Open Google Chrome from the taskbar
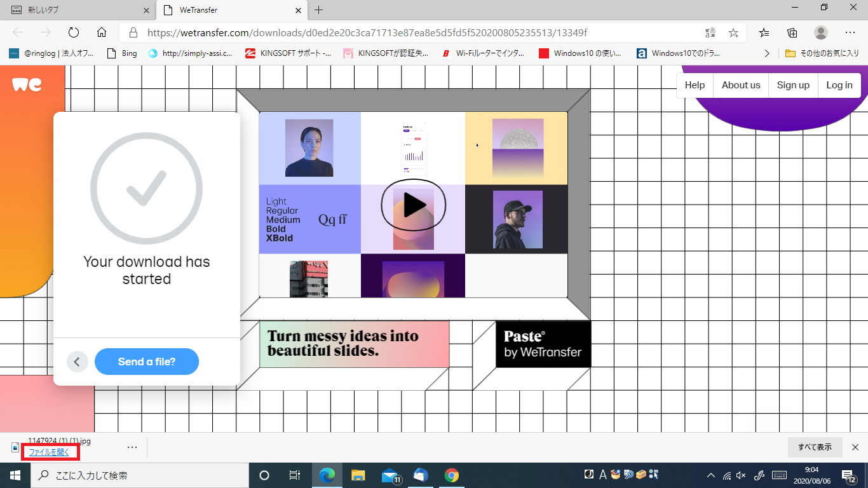 coord(452,475)
